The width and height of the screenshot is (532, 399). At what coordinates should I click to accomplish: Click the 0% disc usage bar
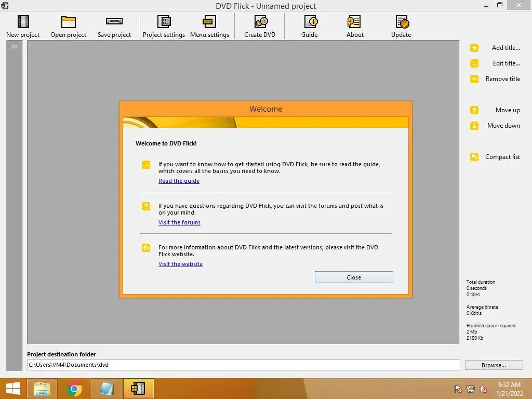pos(14,206)
